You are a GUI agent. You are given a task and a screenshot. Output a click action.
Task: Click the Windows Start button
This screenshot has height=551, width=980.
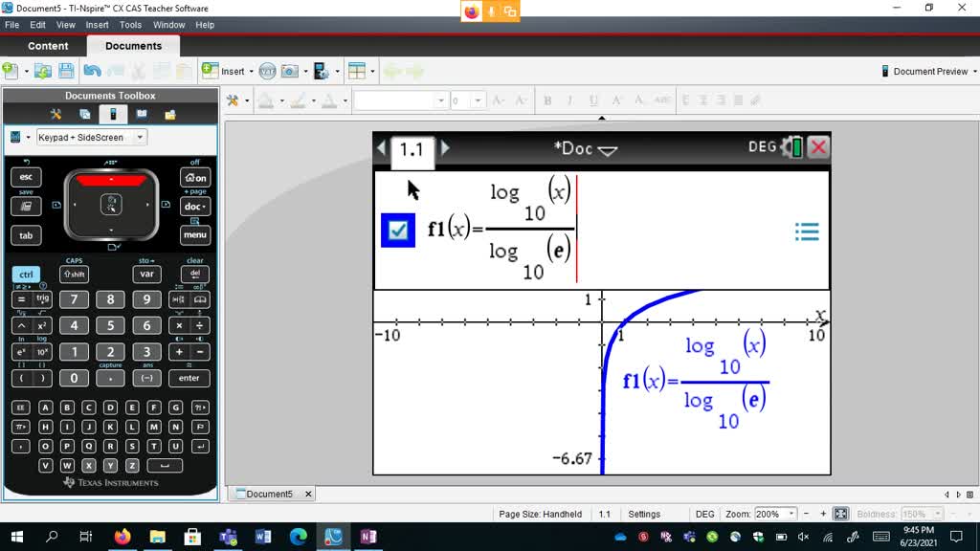[x=17, y=537]
